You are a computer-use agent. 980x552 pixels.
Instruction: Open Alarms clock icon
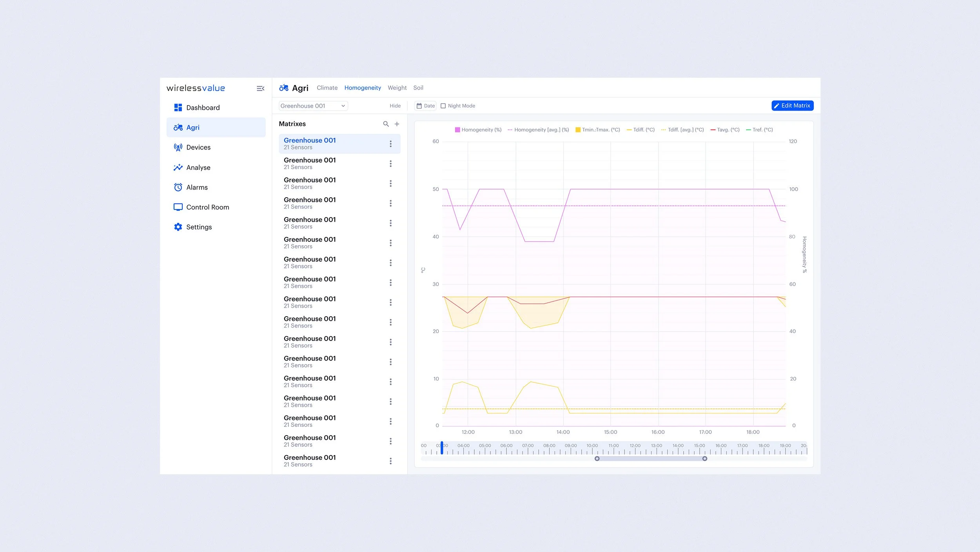(178, 187)
